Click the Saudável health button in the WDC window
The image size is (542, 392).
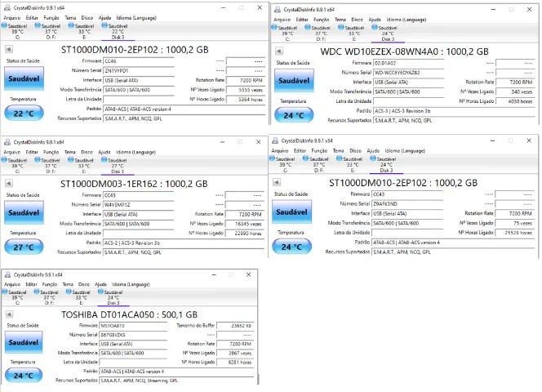pos(294,81)
